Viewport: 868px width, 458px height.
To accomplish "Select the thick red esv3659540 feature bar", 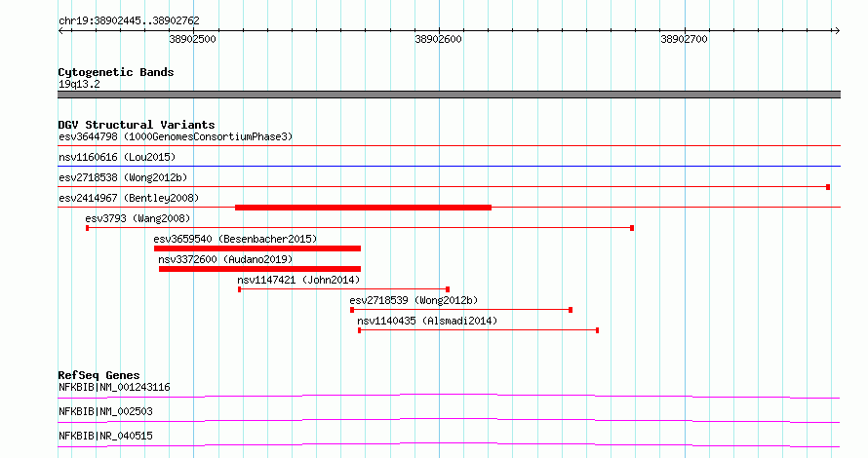I will pyautogui.click(x=257, y=248).
